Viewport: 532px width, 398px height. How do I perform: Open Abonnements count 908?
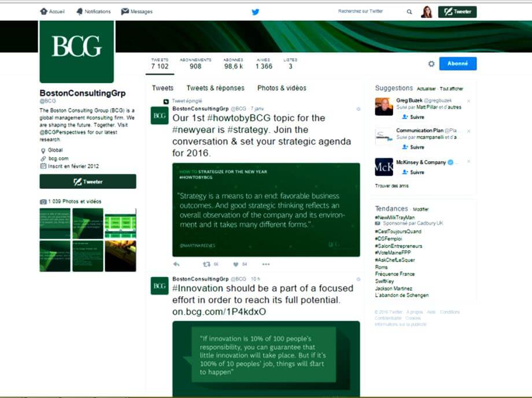(195, 64)
